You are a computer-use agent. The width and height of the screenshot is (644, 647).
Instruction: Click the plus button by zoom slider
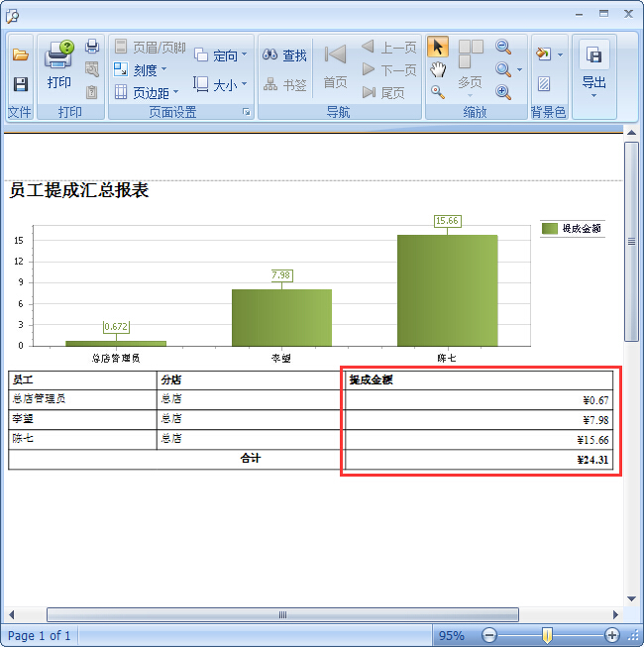(611, 635)
